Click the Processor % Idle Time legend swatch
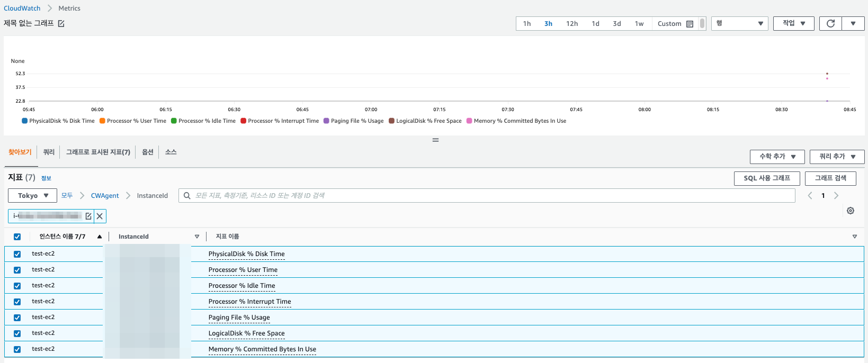868x363 pixels. click(174, 121)
